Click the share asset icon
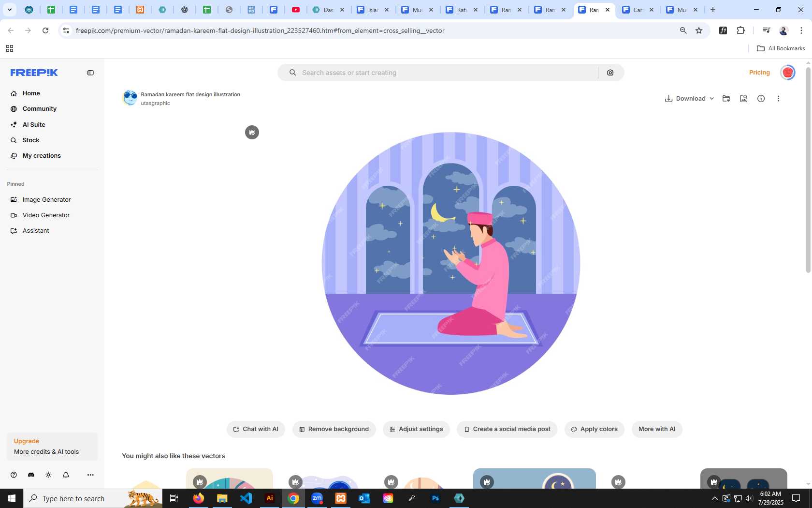Image resolution: width=812 pixels, height=508 pixels. click(743, 99)
